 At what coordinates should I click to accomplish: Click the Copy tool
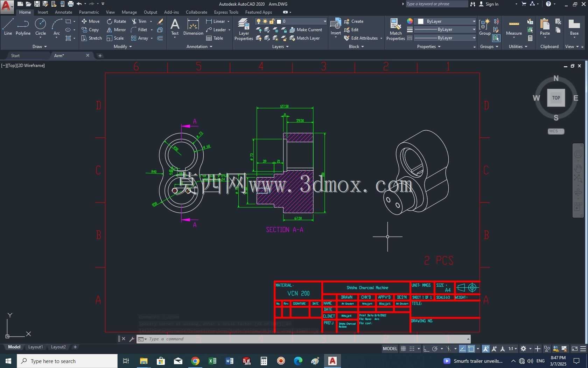pos(90,30)
